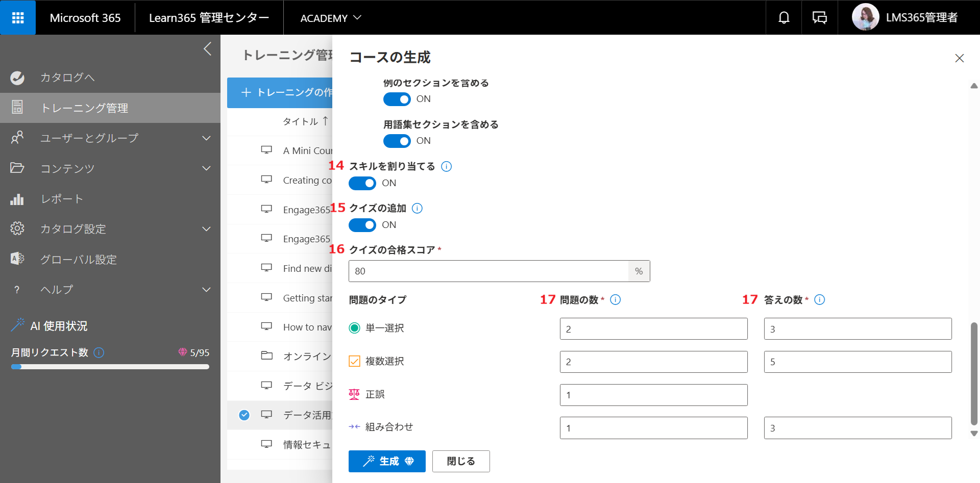Check the 複数選択 checkbox icon
The image size is (980, 483).
coord(354,361)
